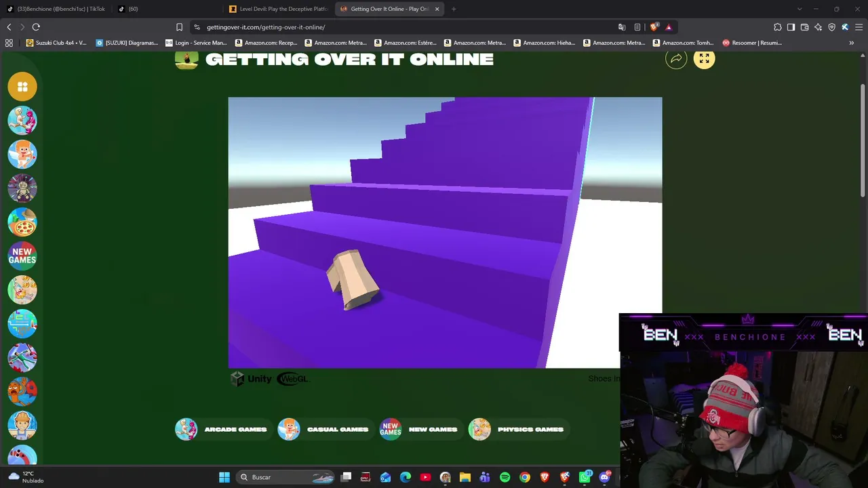This screenshot has width=868, height=488.
Task: Open Outlook from the taskbar
Action: [386, 477]
